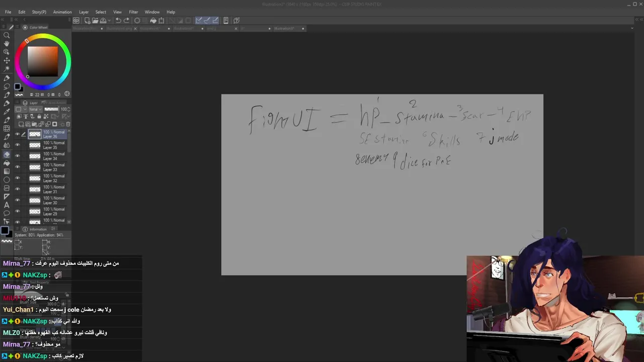Select the Auto Select magic wand tool
The height and width of the screenshot is (362, 644).
(7, 68)
